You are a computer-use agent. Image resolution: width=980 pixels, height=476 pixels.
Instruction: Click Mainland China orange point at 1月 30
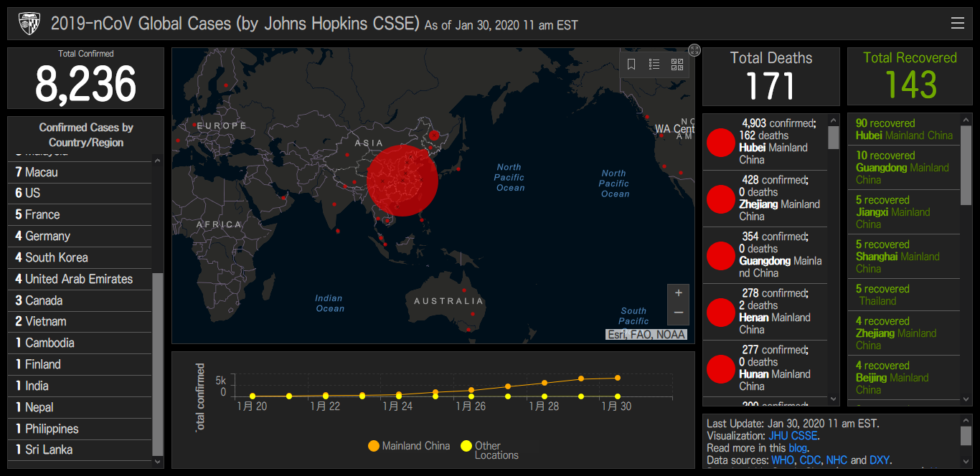617,378
